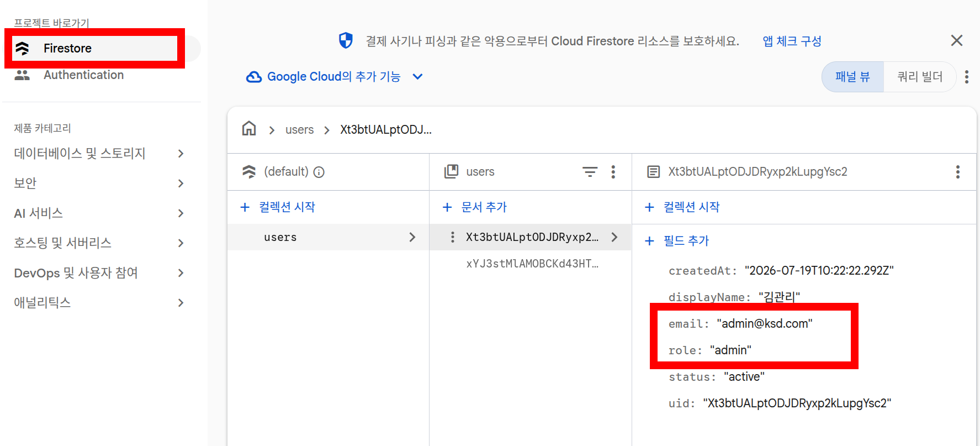Go to the Firestore root home icon
Viewport: 980px width, 446px height.
[x=249, y=129]
